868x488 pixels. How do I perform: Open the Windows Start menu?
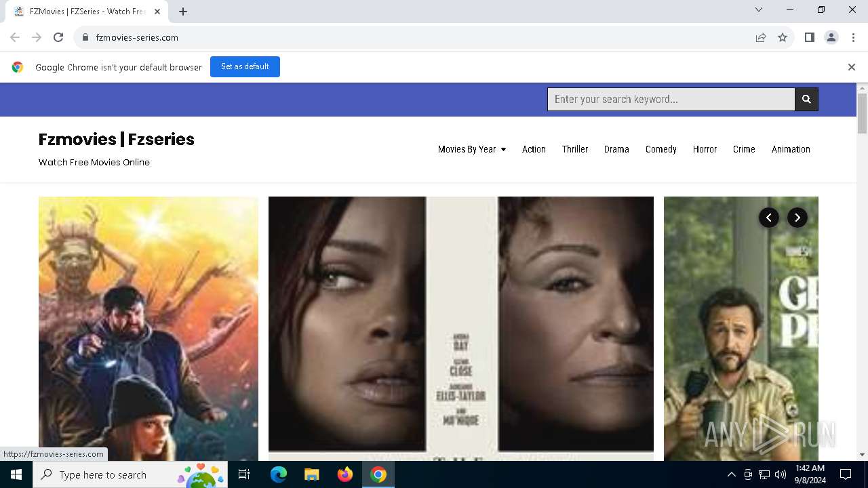16,474
